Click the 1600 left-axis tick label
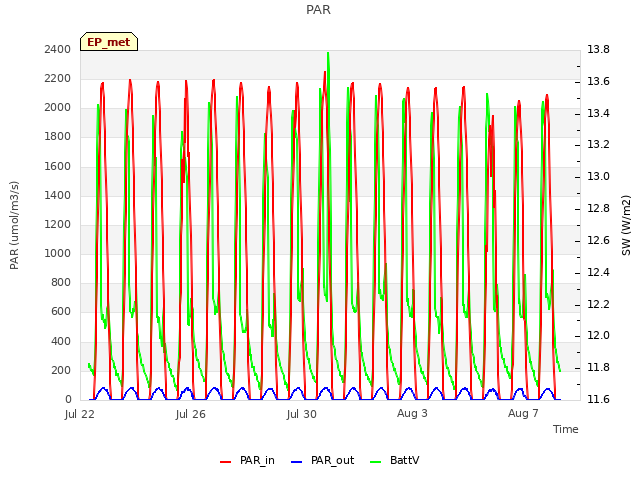Viewport: 640px width, 480px height. pyautogui.click(x=58, y=166)
